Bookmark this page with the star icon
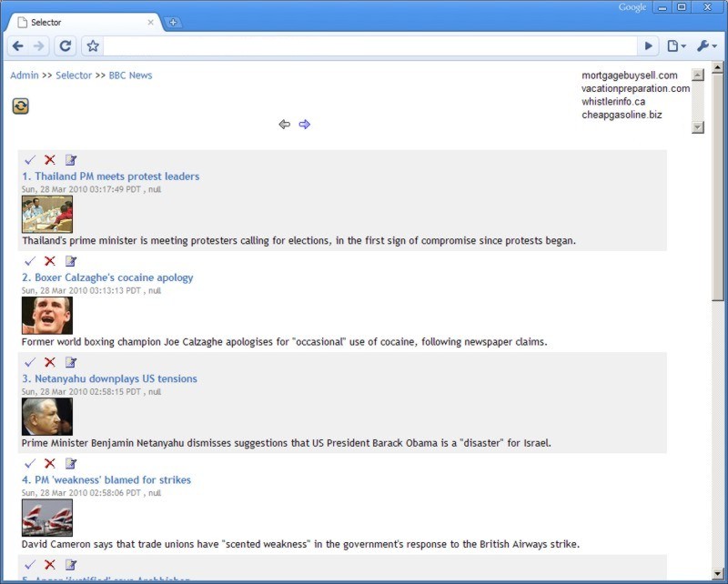728x584 pixels. pos(92,46)
